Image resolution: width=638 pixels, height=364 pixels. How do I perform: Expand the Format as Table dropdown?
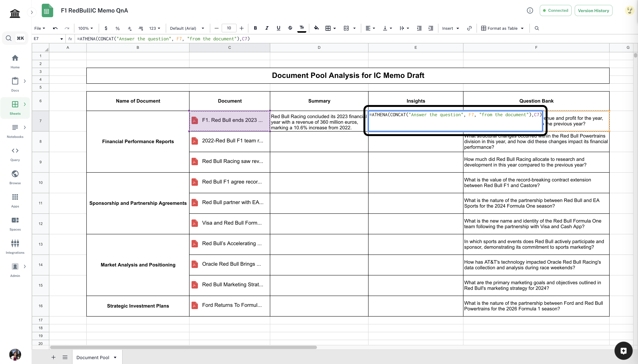tap(503, 28)
